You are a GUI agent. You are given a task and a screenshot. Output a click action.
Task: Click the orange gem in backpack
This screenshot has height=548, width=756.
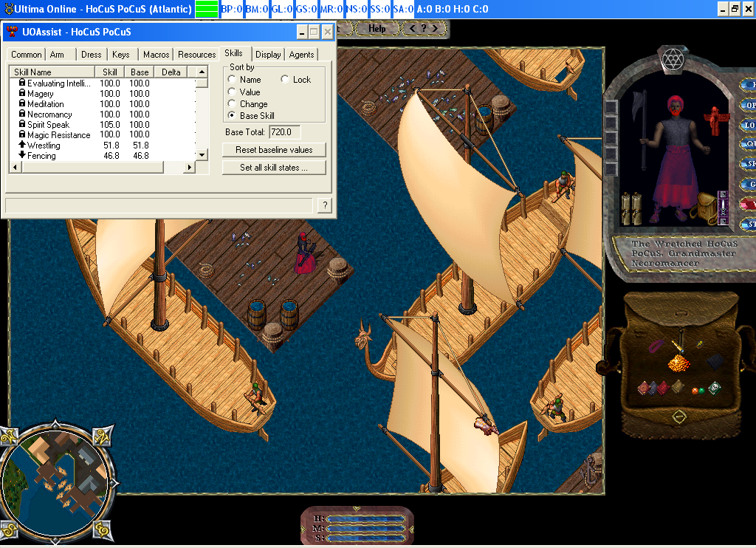[695, 391]
